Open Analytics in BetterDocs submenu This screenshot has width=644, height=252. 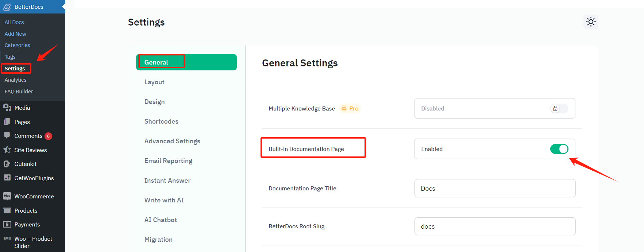(15, 80)
